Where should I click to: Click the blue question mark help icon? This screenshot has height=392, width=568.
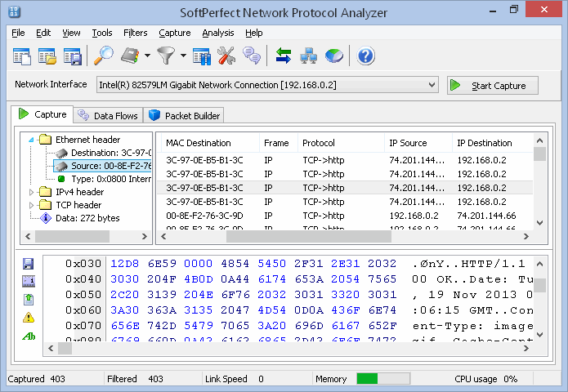365,56
